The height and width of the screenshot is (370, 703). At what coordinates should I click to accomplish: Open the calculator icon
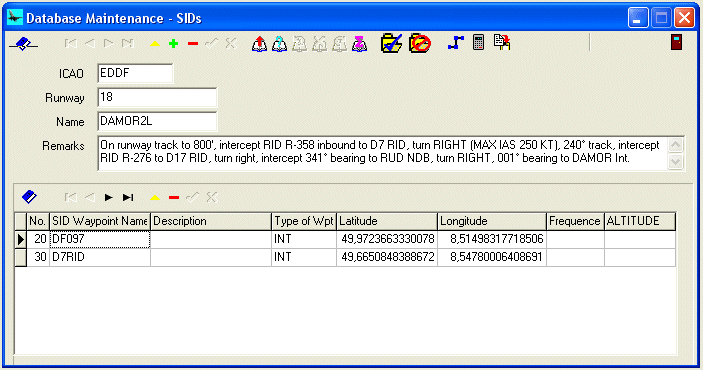pyautogui.click(x=478, y=43)
